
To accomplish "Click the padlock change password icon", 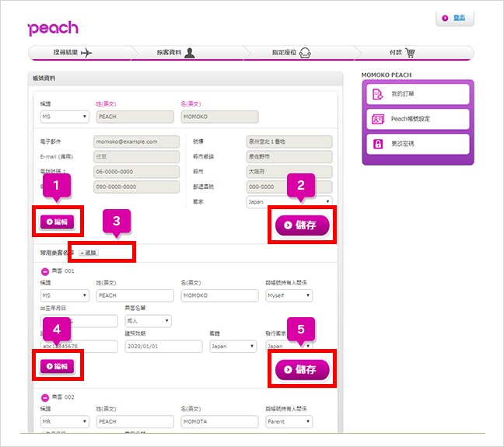I will click(378, 144).
